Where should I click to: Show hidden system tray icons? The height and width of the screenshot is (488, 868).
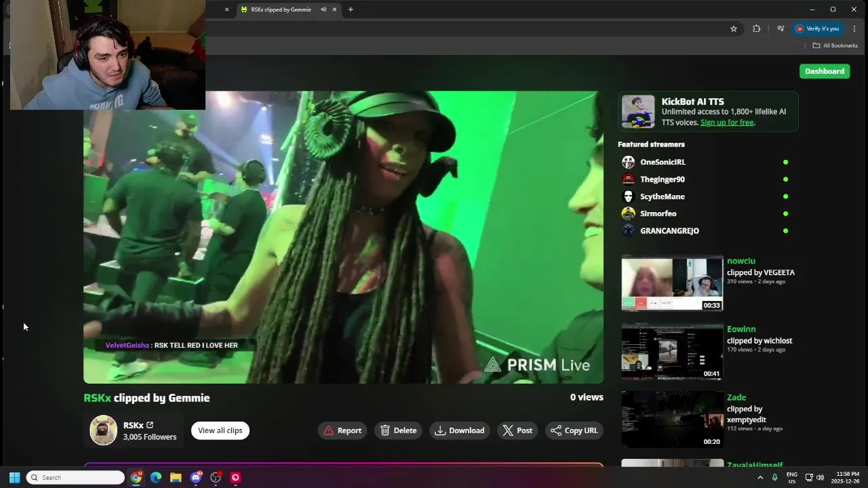[760, 478]
